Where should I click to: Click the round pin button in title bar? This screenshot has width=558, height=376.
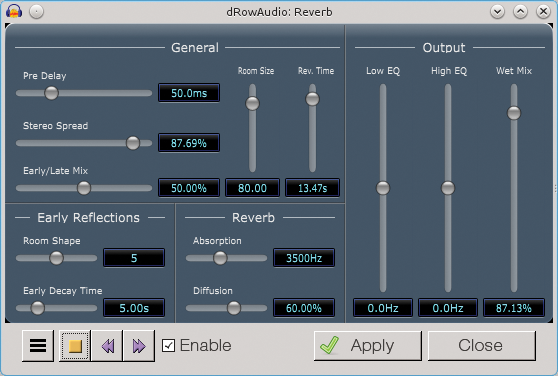pos(36,12)
